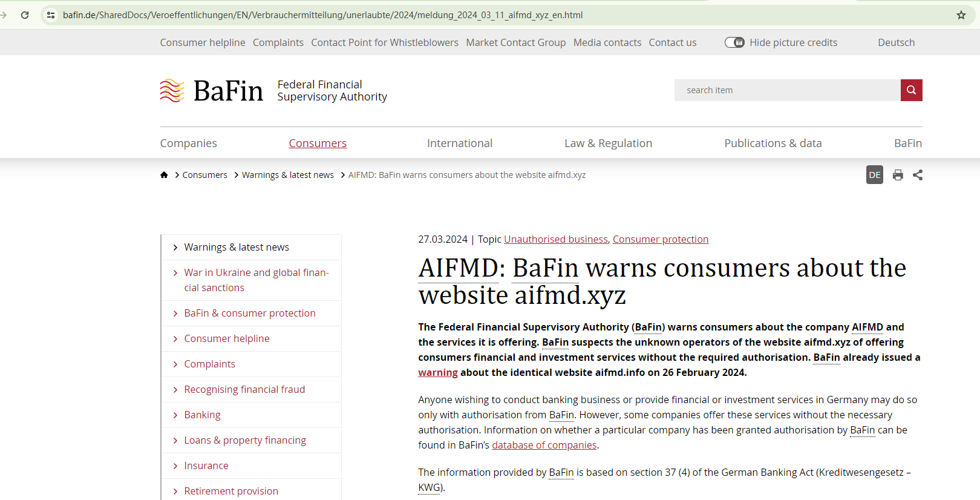Go to Consumers in the breadcrumb

click(205, 175)
